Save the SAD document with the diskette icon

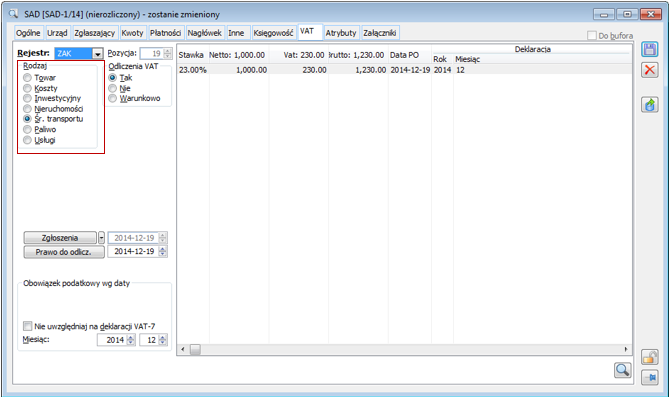[x=649, y=50]
